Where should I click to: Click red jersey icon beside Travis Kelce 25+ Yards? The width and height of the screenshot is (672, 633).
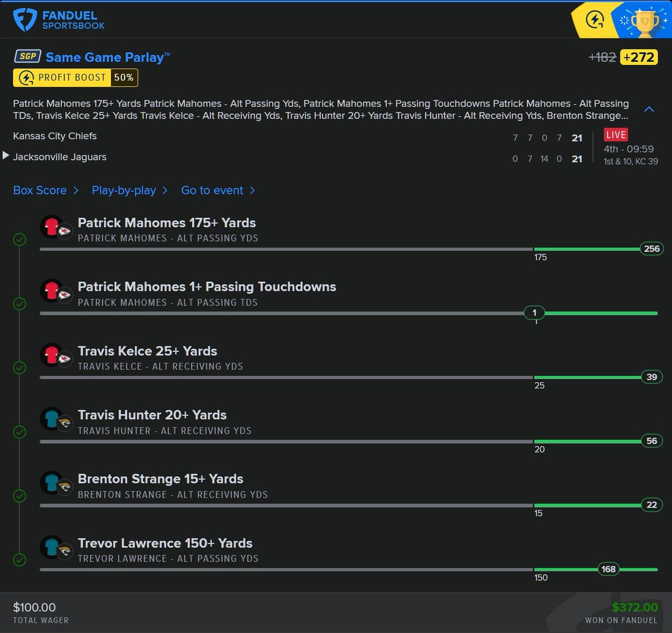pyautogui.click(x=52, y=355)
